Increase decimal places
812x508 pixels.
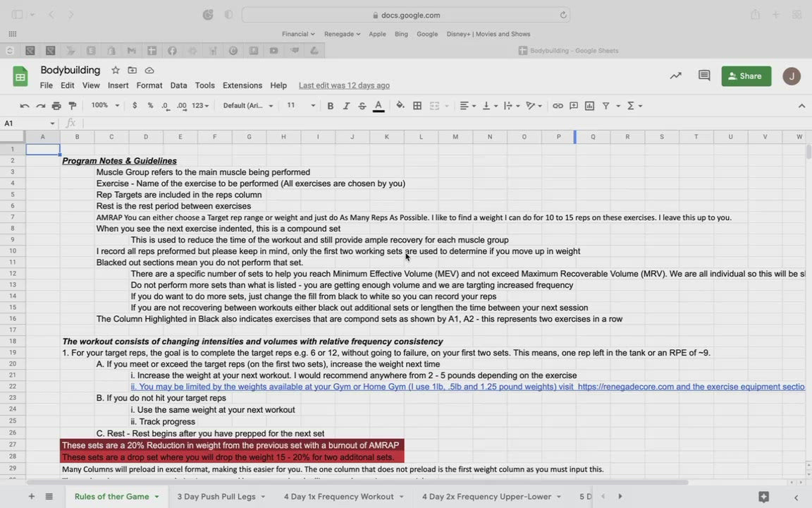point(181,106)
